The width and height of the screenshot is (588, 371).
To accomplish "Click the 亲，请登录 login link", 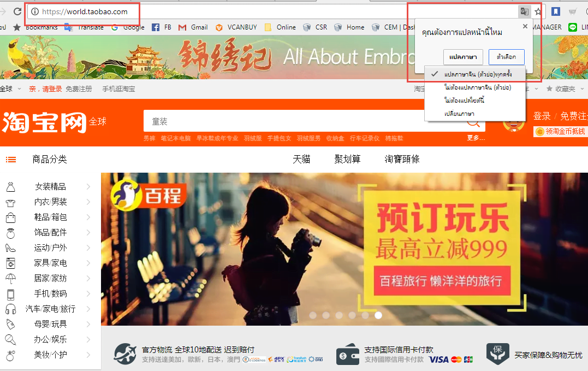I will (45, 89).
